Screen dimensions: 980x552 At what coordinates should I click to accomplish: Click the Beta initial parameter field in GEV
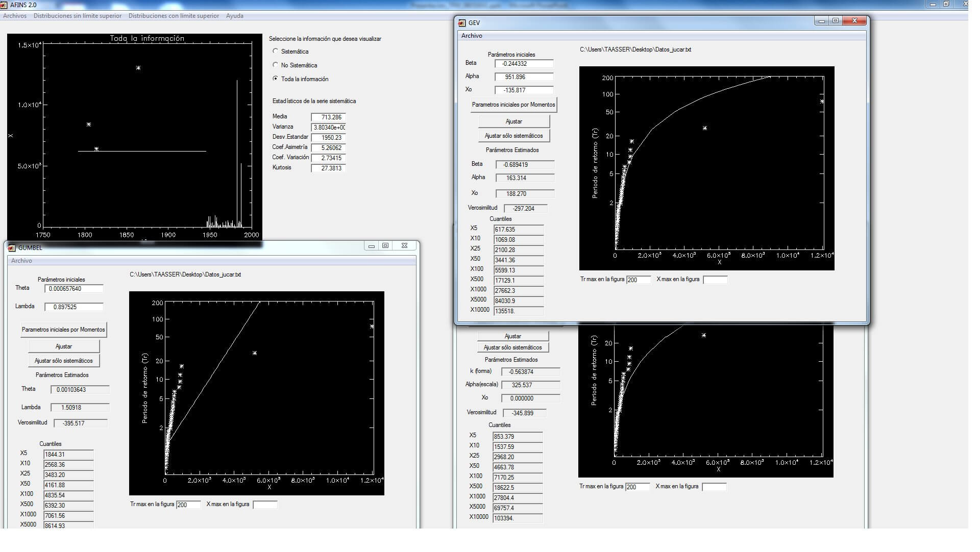click(524, 64)
